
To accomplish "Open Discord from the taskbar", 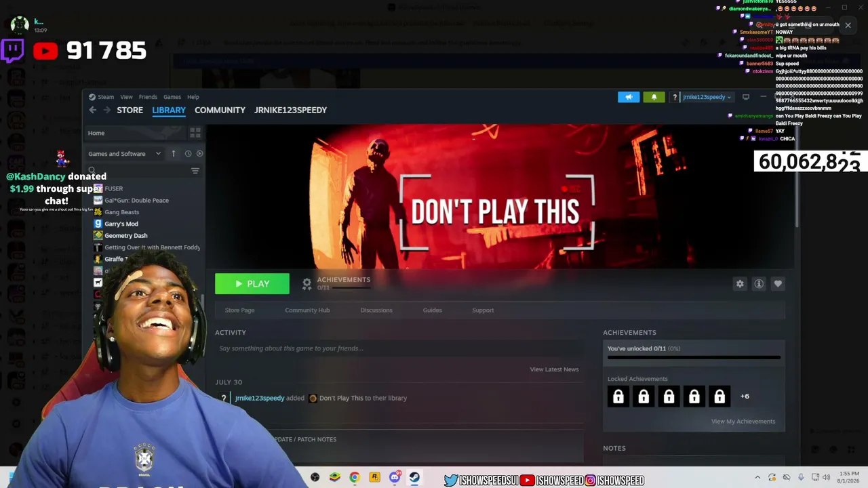I will [395, 478].
